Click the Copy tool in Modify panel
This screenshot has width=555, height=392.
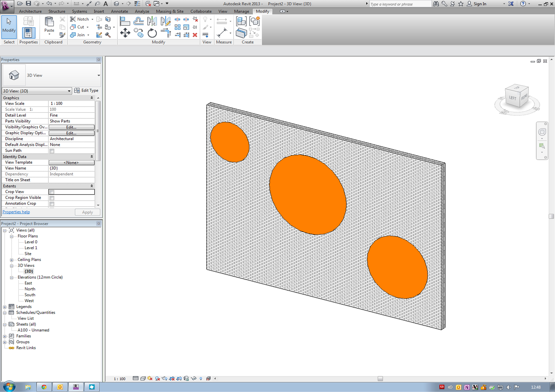click(138, 33)
